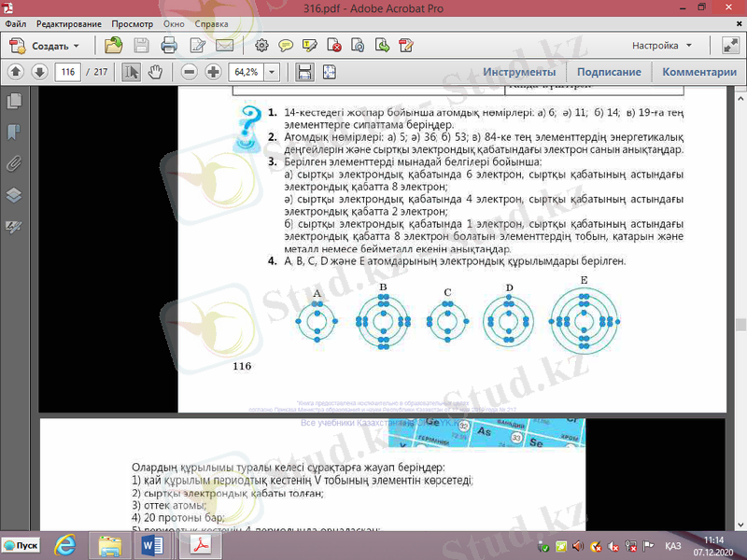
Task: Open the Page Thumbnails panel in sidebar
Action: (x=14, y=101)
